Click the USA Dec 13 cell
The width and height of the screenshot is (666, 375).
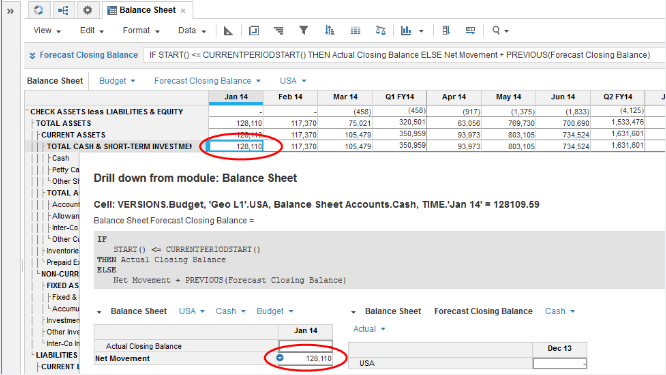pyautogui.click(x=560, y=363)
